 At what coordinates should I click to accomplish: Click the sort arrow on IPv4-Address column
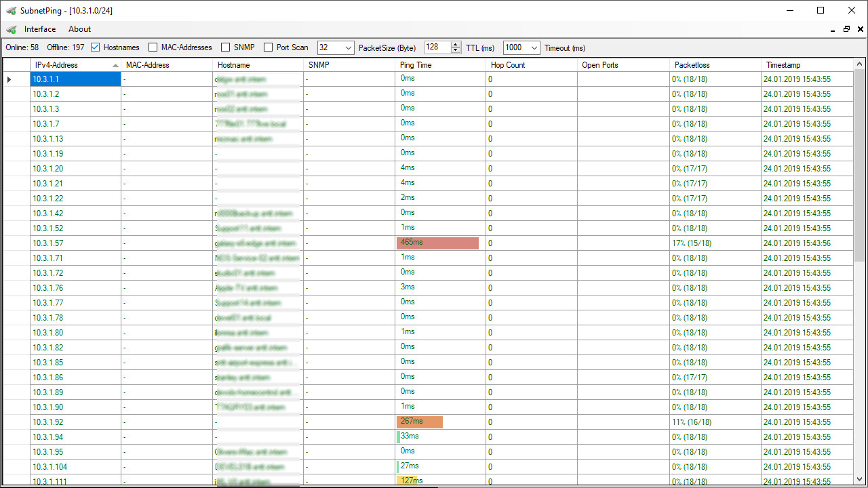[115, 65]
